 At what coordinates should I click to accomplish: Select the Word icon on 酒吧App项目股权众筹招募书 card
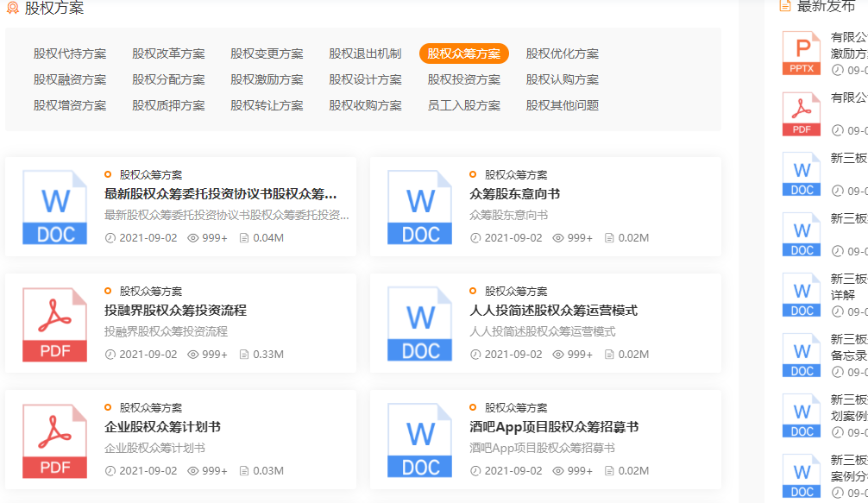419,440
